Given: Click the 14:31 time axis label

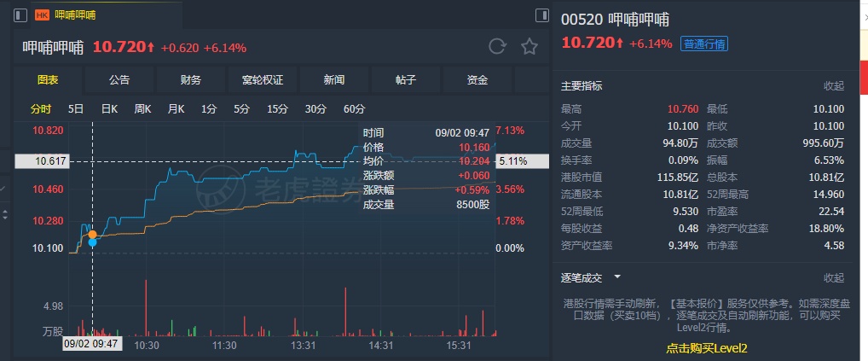Looking at the screenshot, I should (x=381, y=346).
